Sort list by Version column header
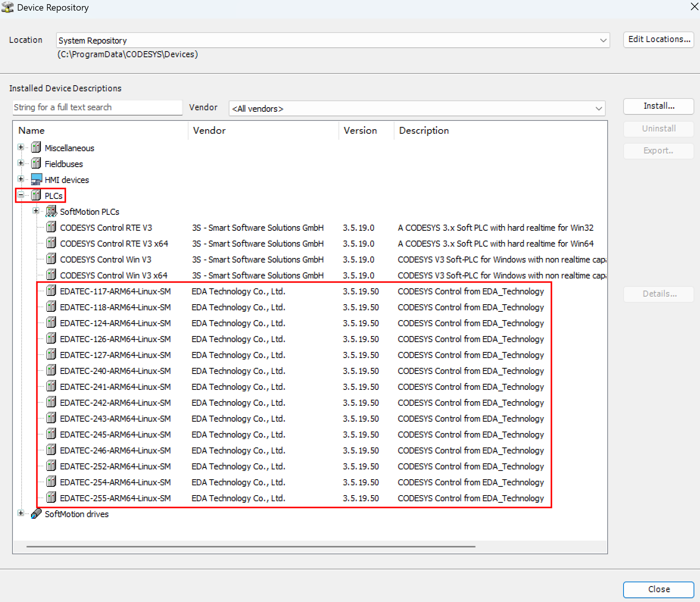Viewport: 700px width, 602px height. click(x=360, y=131)
